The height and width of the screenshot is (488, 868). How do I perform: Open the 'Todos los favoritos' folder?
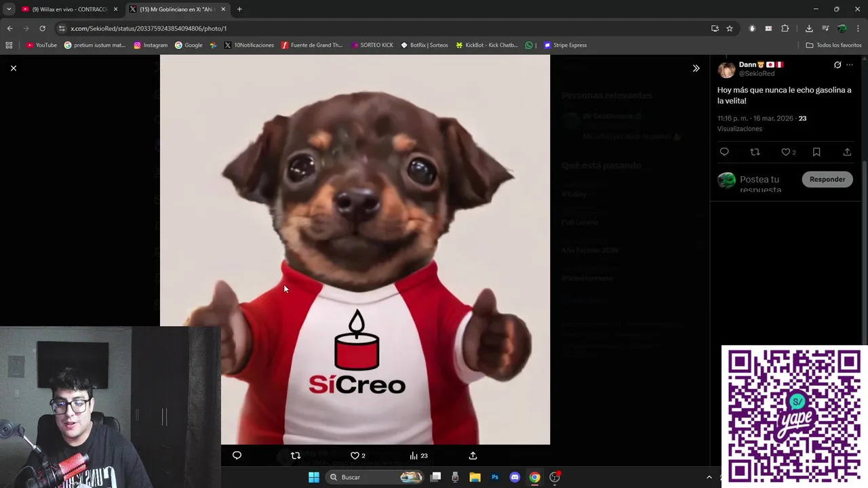(x=834, y=45)
